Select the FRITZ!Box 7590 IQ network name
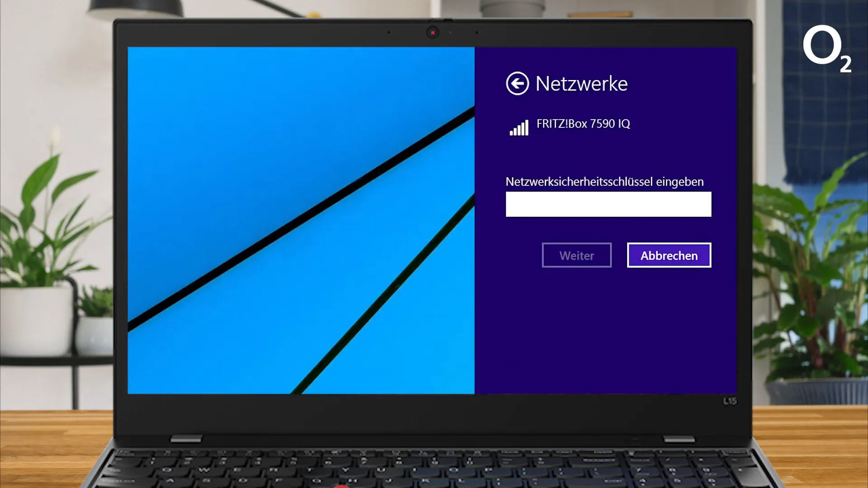This screenshot has height=488, width=868. coord(583,124)
